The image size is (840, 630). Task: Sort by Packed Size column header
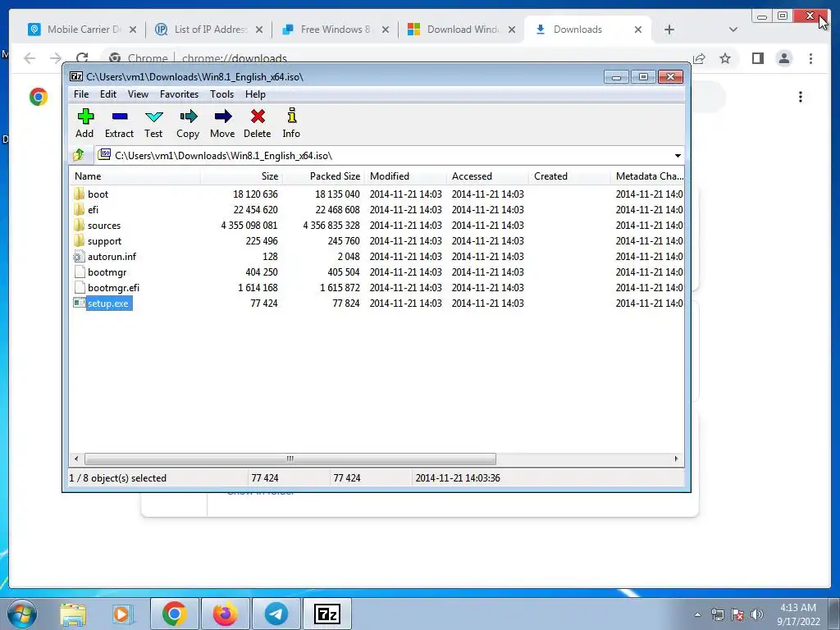(323, 176)
